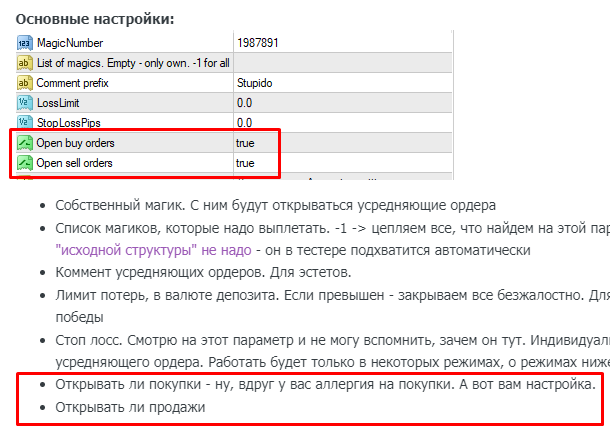Select the List of magics parameter row

click(x=234, y=63)
